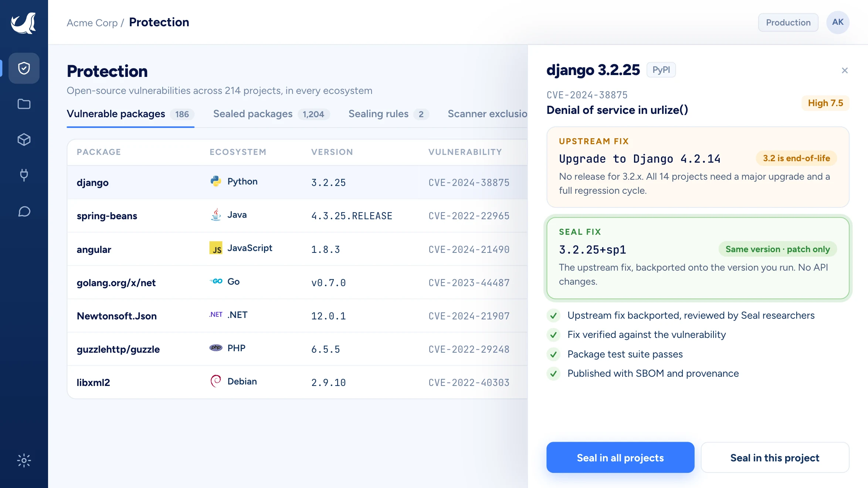Click the Go ecosystem icon

point(216,281)
